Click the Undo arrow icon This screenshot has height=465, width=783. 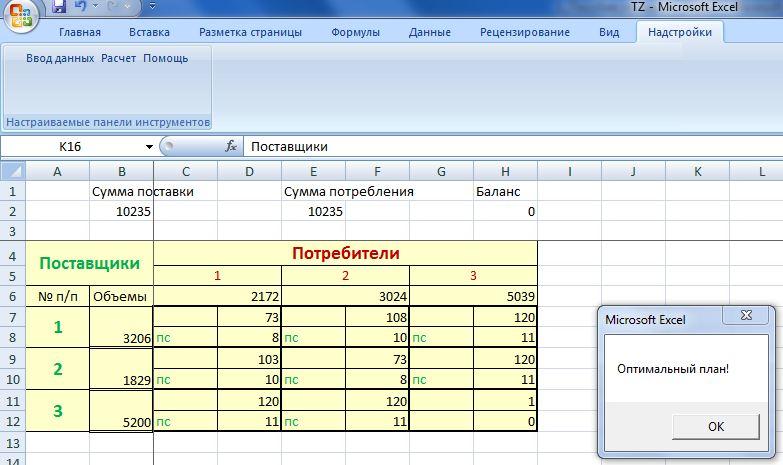[x=81, y=7]
